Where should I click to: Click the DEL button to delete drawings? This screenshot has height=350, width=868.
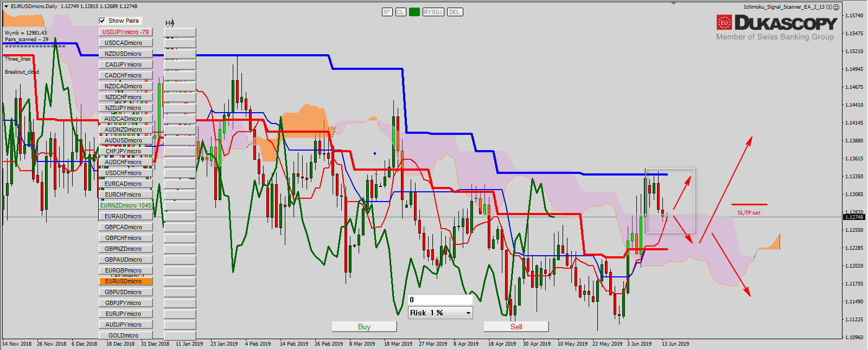(x=455, y=12)
